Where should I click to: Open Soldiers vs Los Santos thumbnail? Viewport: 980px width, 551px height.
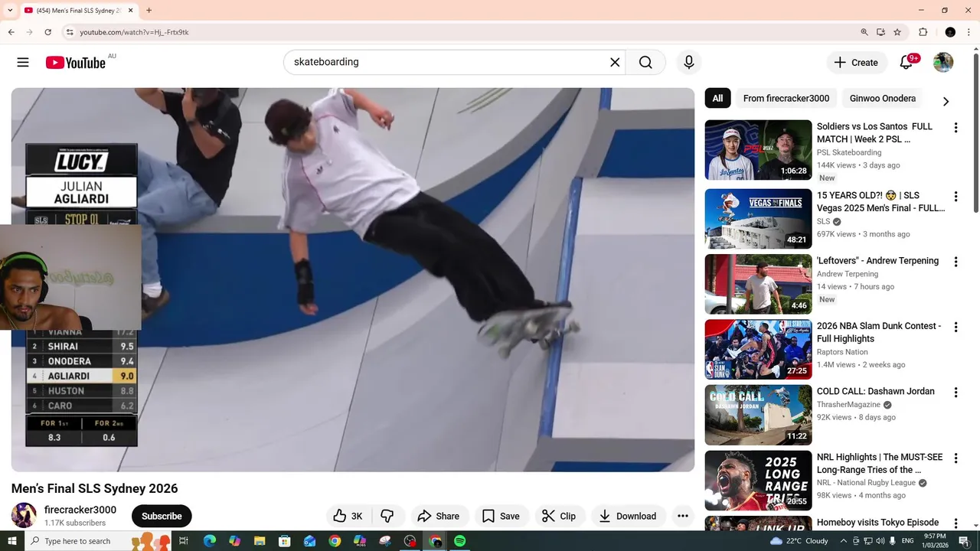coord(758,150)
